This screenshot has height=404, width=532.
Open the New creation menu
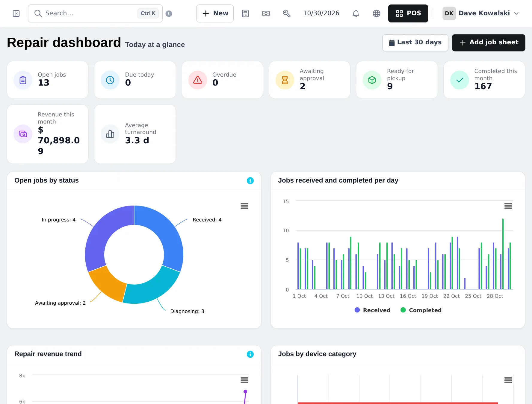tap(215, 13)
